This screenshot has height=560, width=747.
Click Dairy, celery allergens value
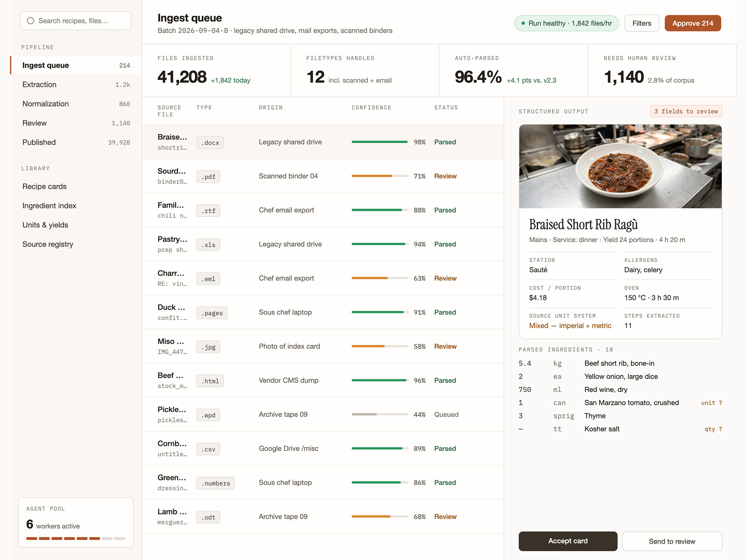click(643, 270)
